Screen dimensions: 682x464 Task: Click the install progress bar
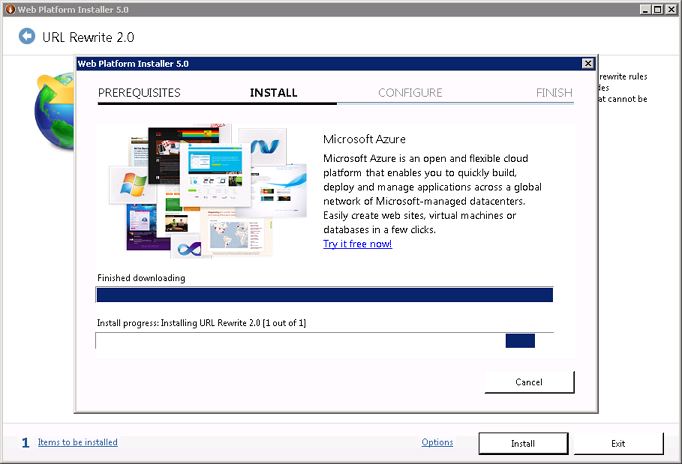(324, 340)
